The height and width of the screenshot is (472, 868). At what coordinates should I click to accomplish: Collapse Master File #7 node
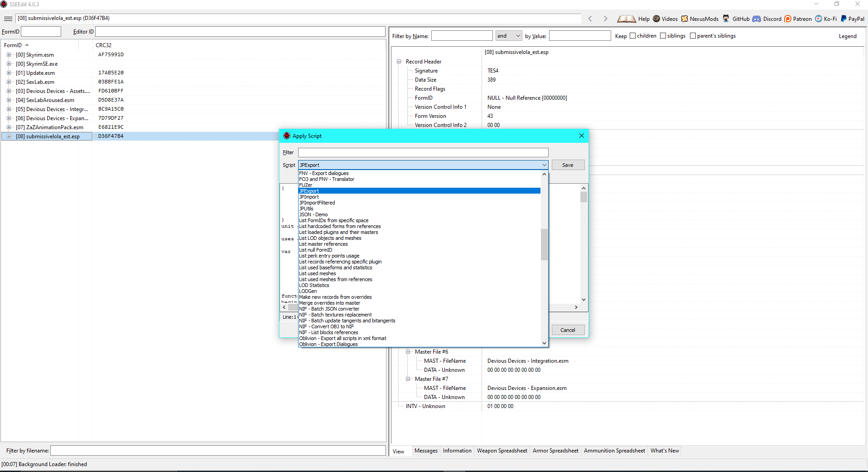click(x=408, y=379)
